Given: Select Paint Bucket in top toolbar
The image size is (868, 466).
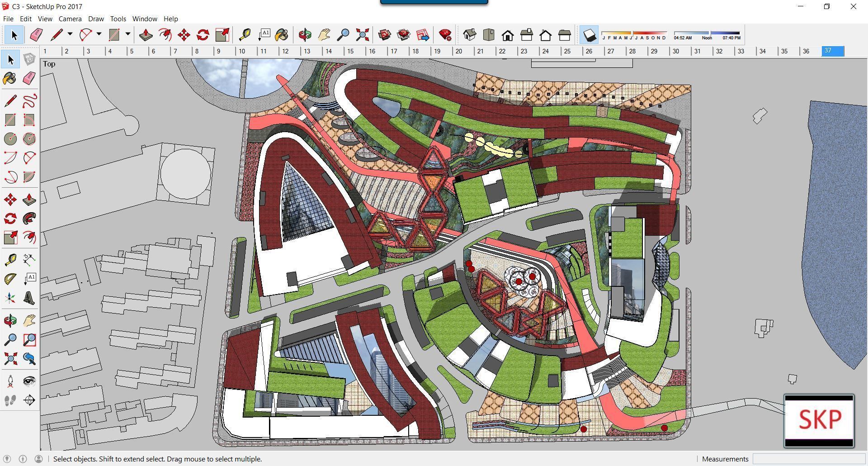Looking at the screenshot, I should [282, 35].
